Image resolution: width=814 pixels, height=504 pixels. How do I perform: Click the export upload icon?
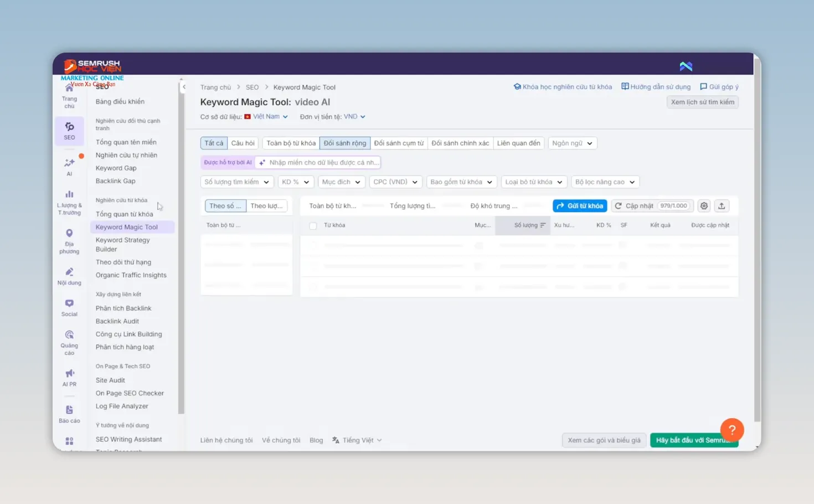pos(722,206)
